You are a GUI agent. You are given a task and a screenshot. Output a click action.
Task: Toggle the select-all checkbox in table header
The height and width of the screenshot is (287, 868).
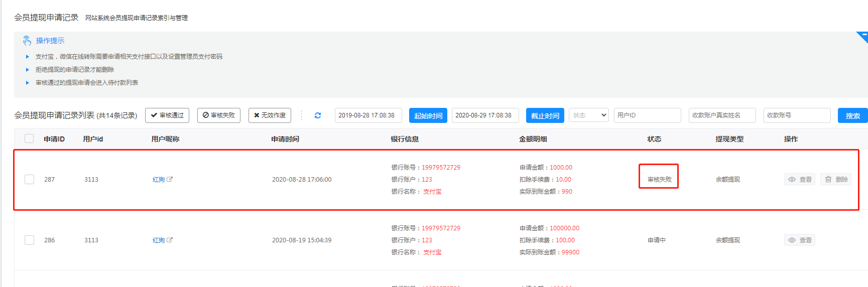29,139
